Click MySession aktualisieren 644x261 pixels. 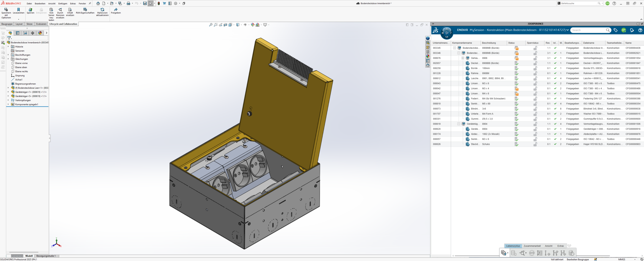click(x=102, y=12)
